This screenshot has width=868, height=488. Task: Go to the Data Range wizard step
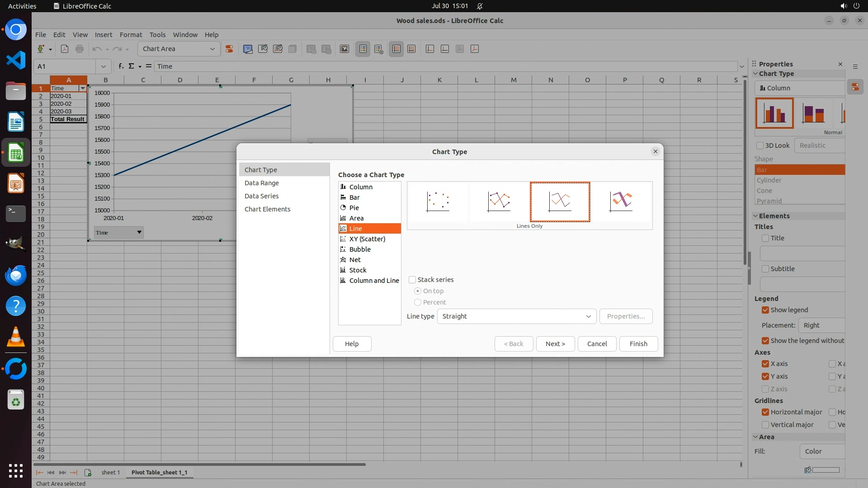[262, 183]
